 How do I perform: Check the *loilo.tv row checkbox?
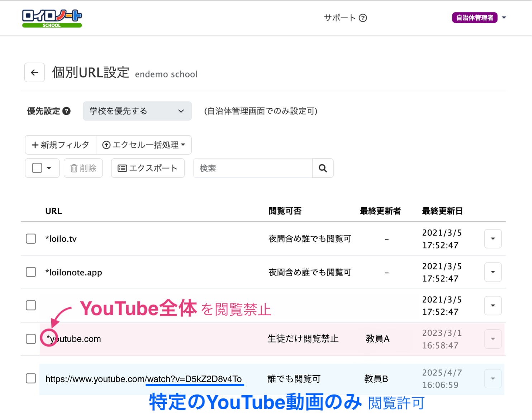point(31,239)
